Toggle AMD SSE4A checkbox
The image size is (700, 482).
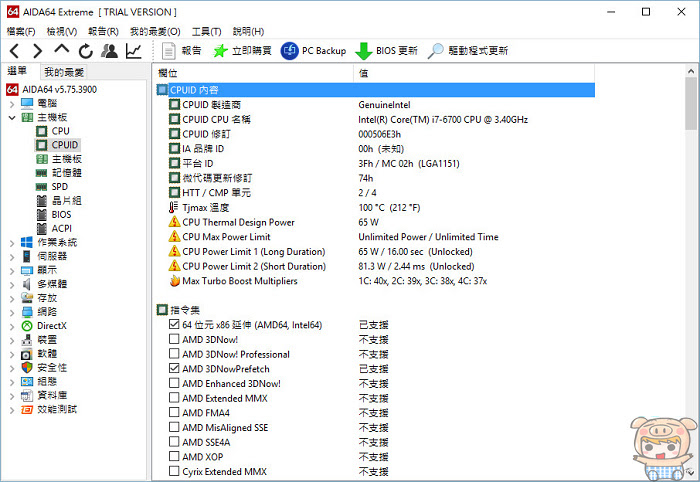coord(174,441)
